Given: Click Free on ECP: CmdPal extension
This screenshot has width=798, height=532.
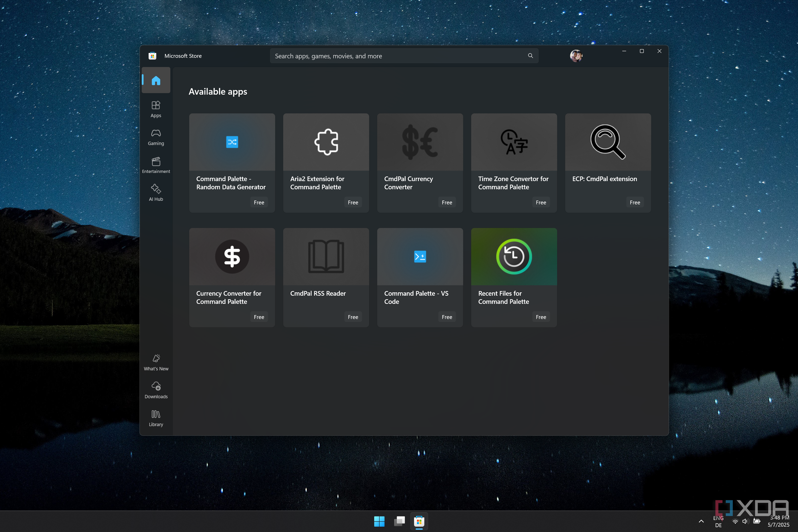Looking at the screenshot, I should 635,203.
